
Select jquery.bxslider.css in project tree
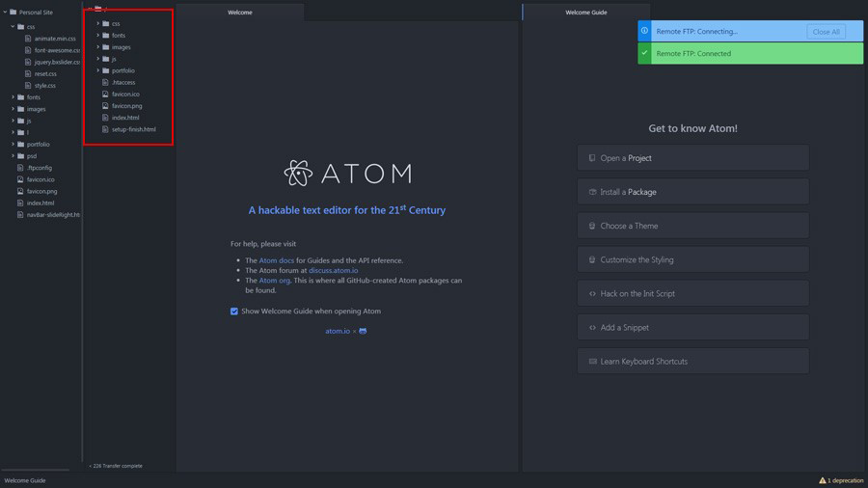coord(57,62)
